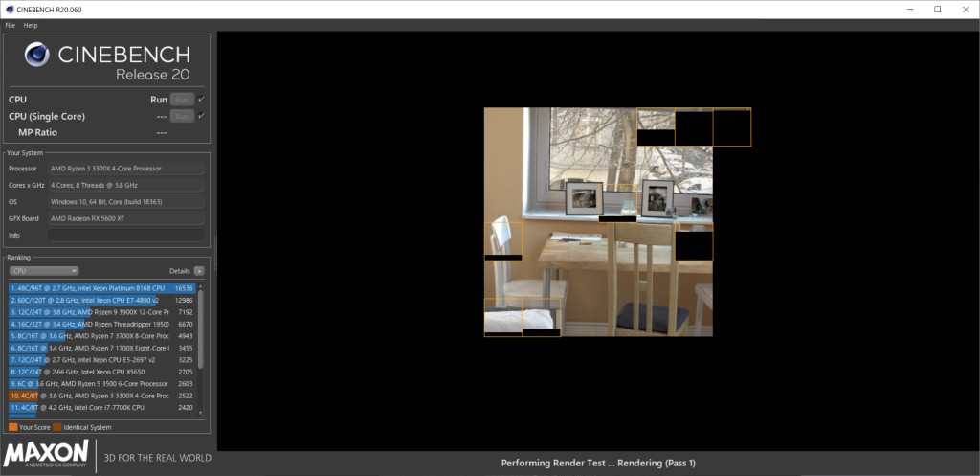Select the AMD Ryzen 9 3900X ranking row
The height and width of the screenshot is (476, 980).
coord(102,312)
